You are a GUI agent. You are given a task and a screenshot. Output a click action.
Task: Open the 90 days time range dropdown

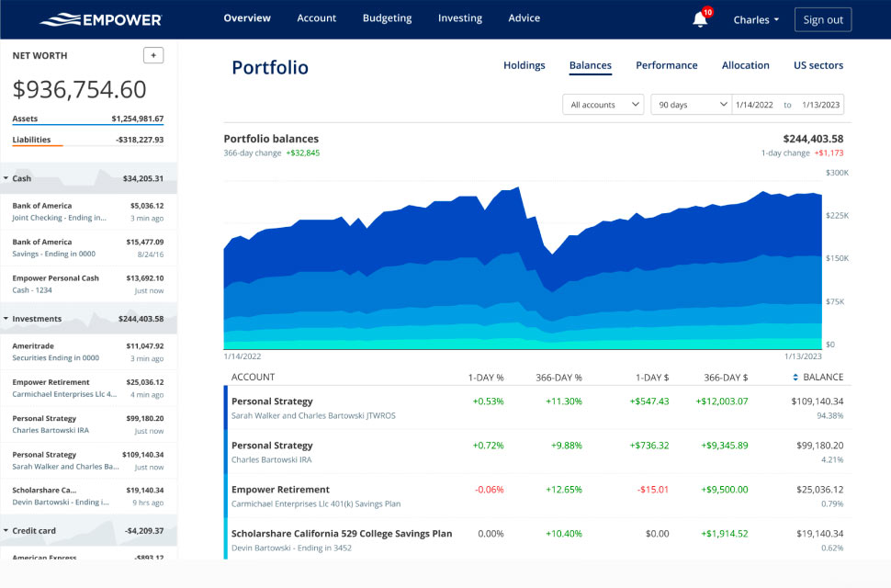(x=690, y=104)
